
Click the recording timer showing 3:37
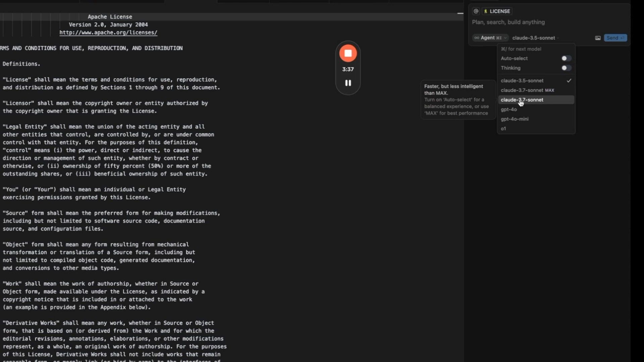(x=348, y=69)
